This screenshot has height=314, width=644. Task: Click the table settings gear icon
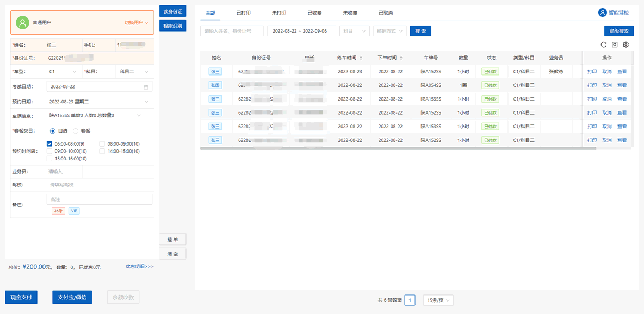(x=626, y=45)
